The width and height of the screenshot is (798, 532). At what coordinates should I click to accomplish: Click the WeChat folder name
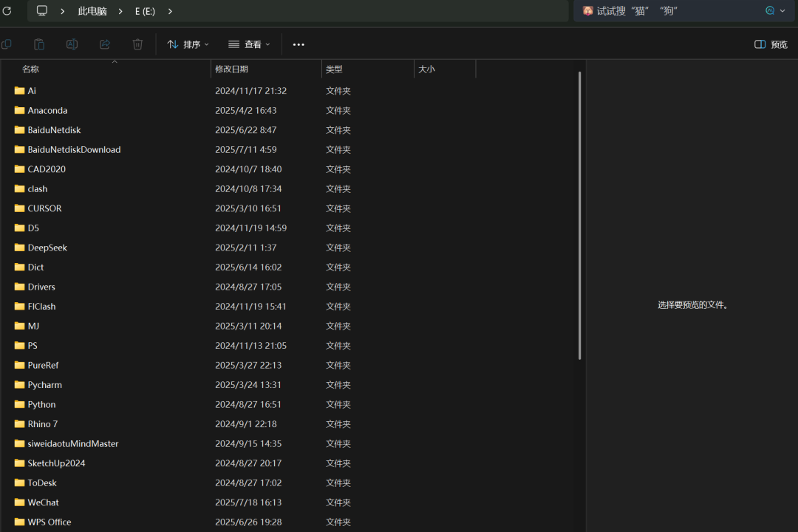44,502
